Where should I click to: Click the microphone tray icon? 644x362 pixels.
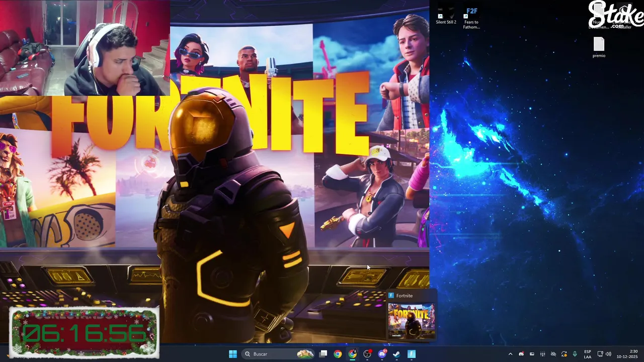point(575,354)
